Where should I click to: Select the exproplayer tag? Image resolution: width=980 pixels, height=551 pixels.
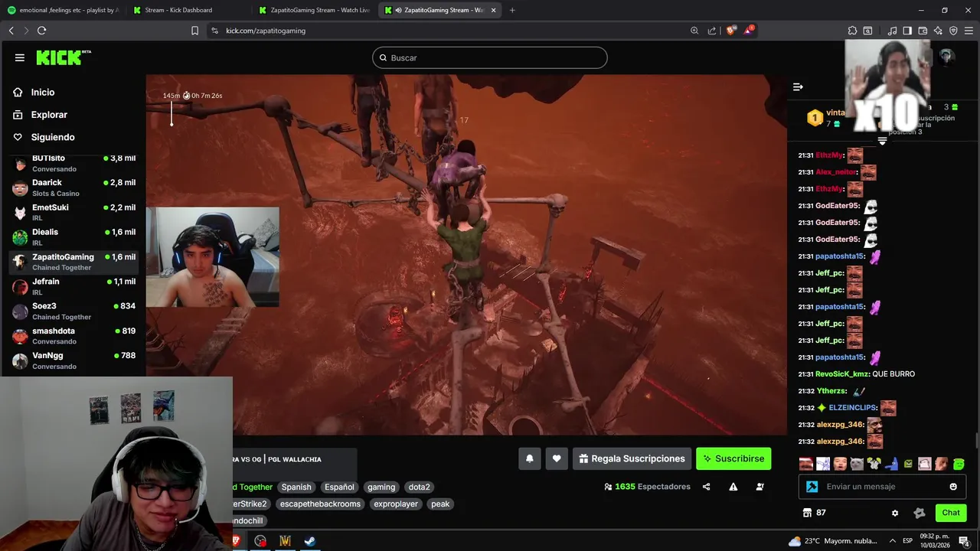pos(396,504)
